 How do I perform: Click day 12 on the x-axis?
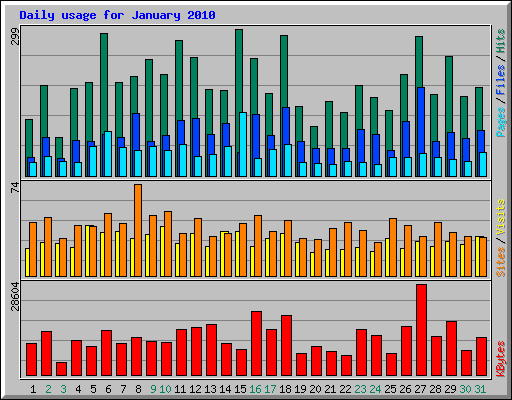click(x=195, y=389)
